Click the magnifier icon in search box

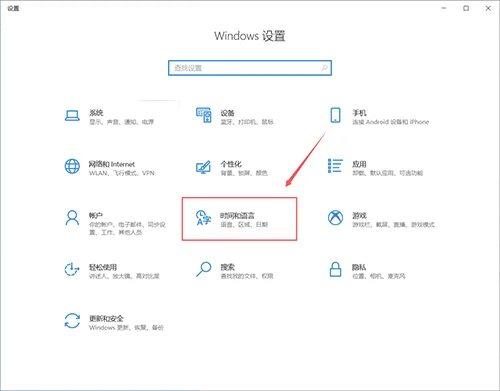click(324, 68)
